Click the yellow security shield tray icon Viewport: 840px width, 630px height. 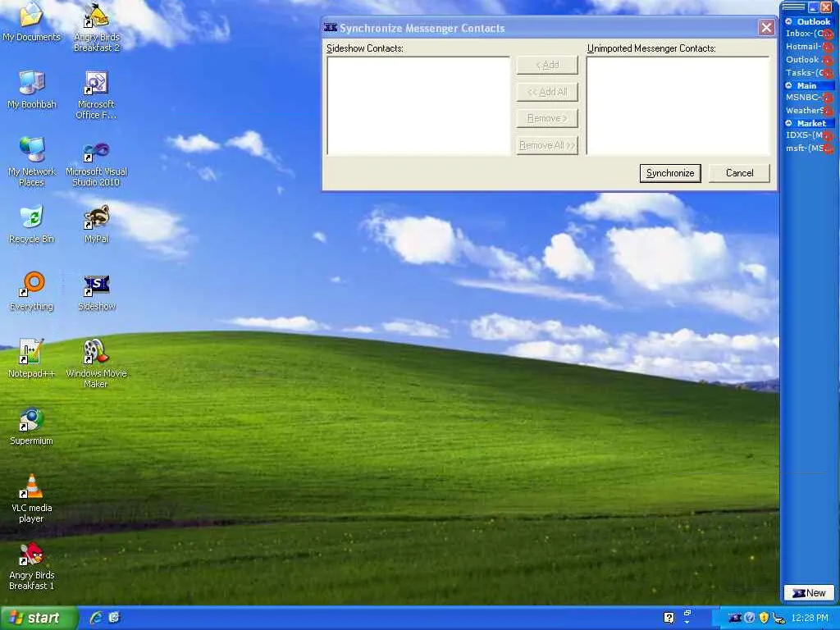(x=764, y=618)
